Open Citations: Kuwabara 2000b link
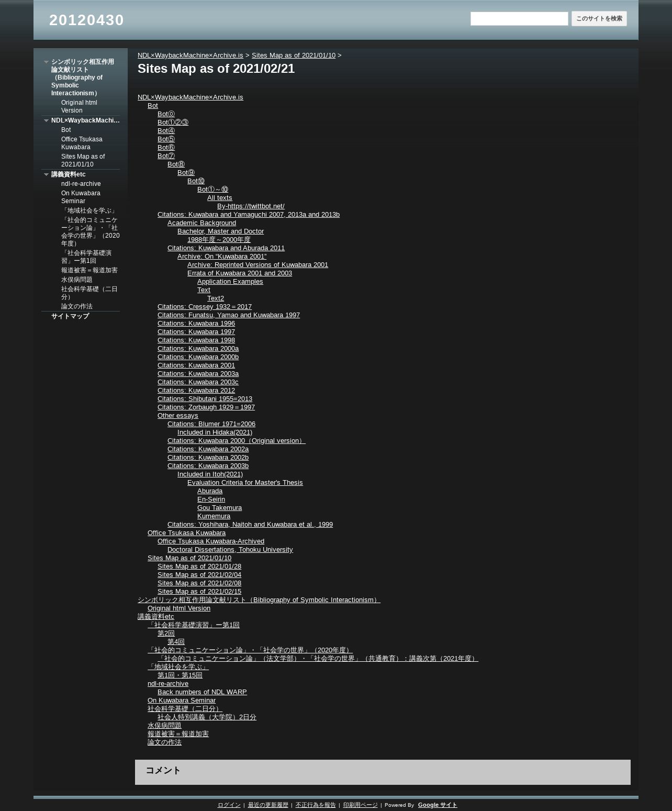 tap(198, 357)
